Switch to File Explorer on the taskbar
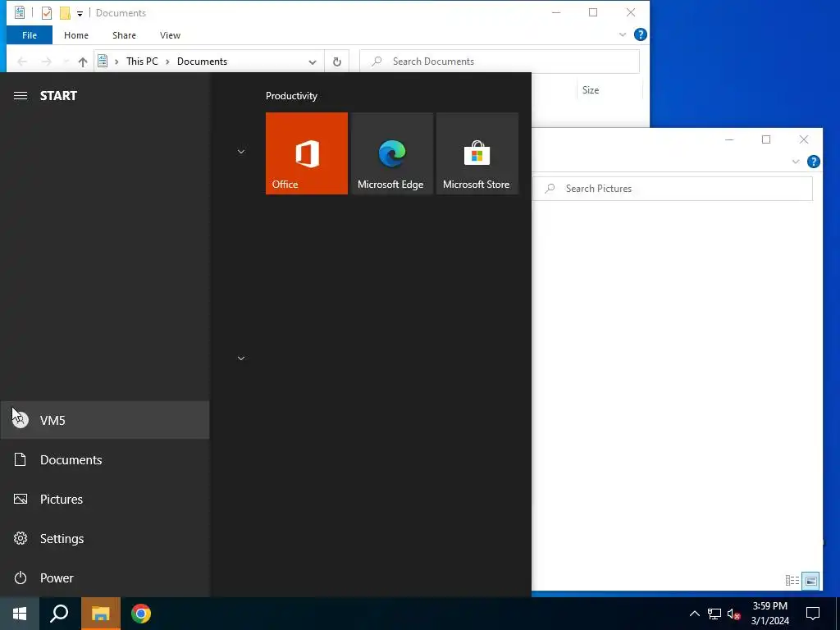Screen dimensions: 840x630 click(x=101, y=614)
